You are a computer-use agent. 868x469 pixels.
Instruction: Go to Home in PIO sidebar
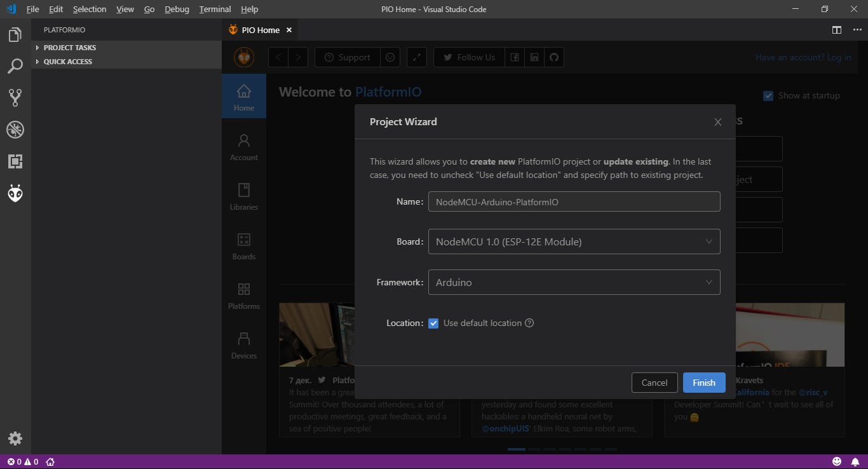244,97
